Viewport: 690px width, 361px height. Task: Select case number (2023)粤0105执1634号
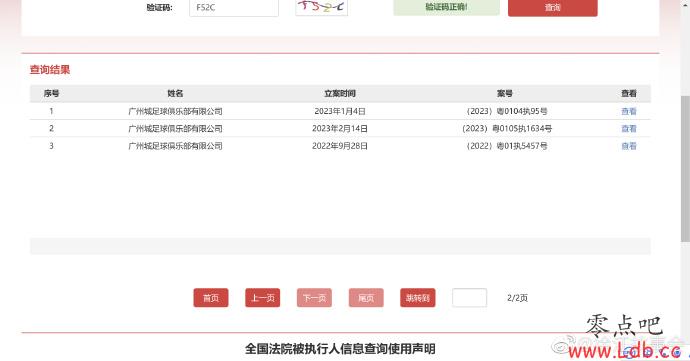506,129
